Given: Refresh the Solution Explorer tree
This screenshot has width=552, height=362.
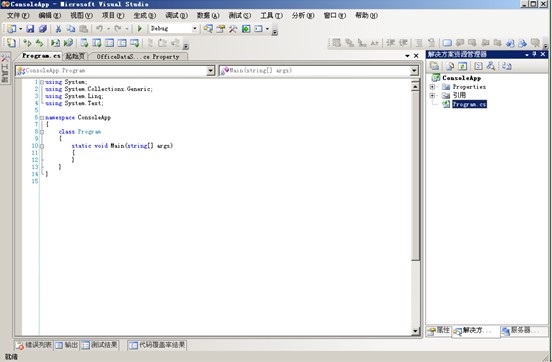Looking at the screenshot, I should tap(463, 66).
